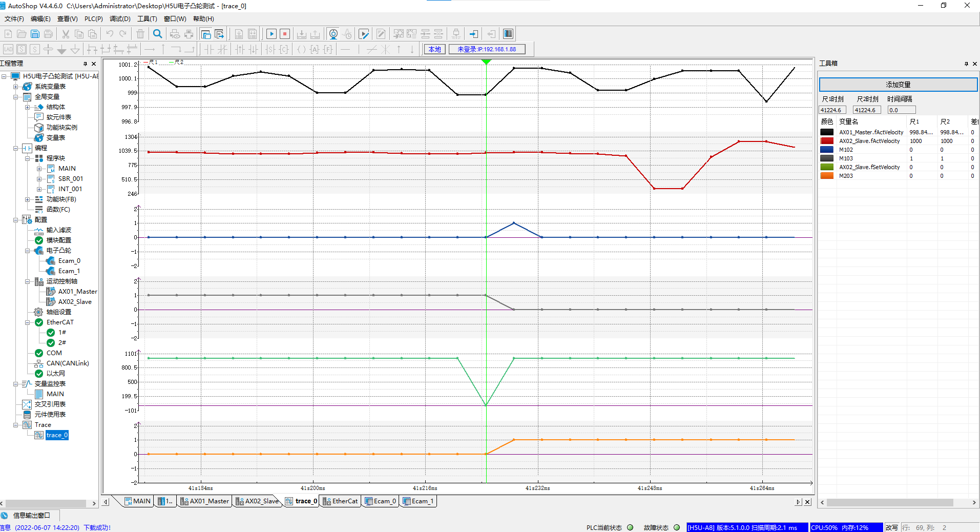This screenshot has height=532, width=980.
Task: Click the Run PLC play icon
Action: coord(272,34)
